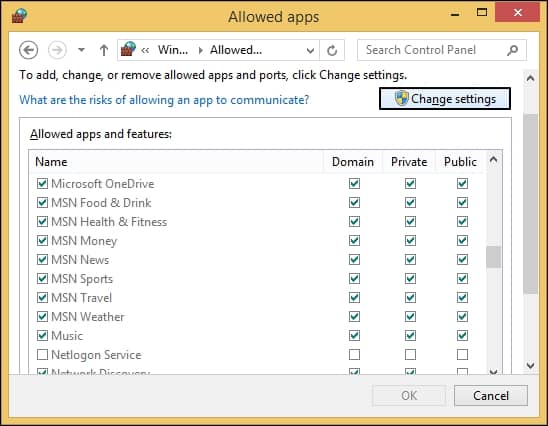This screenshot has height=426, width=548.
Task: Select the Music row label
Action: (x=67, y=336)
